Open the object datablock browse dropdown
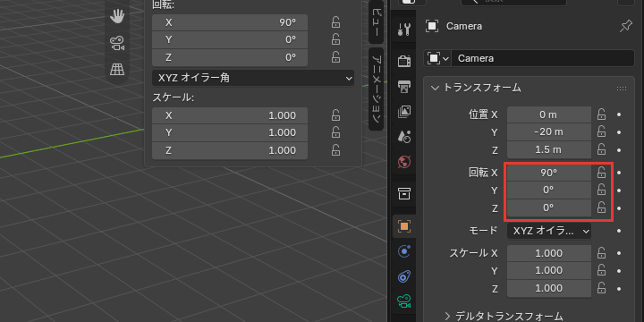 click(x=437, y=58)
